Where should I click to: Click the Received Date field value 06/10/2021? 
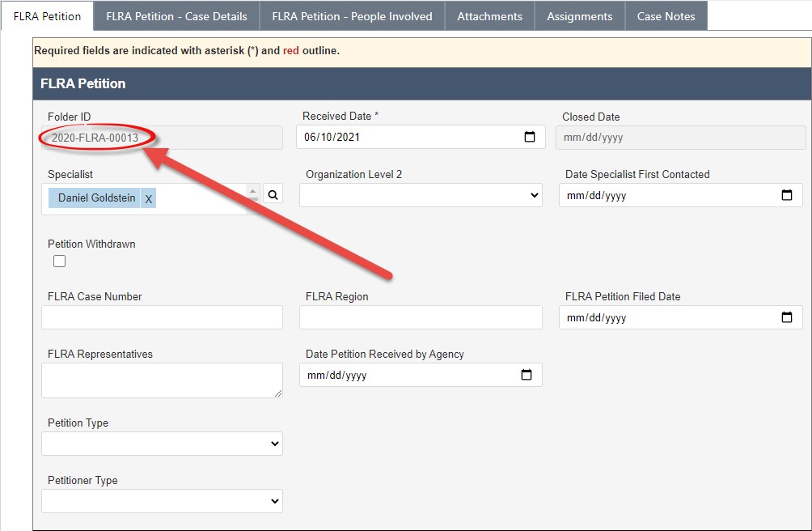[332, 138]
